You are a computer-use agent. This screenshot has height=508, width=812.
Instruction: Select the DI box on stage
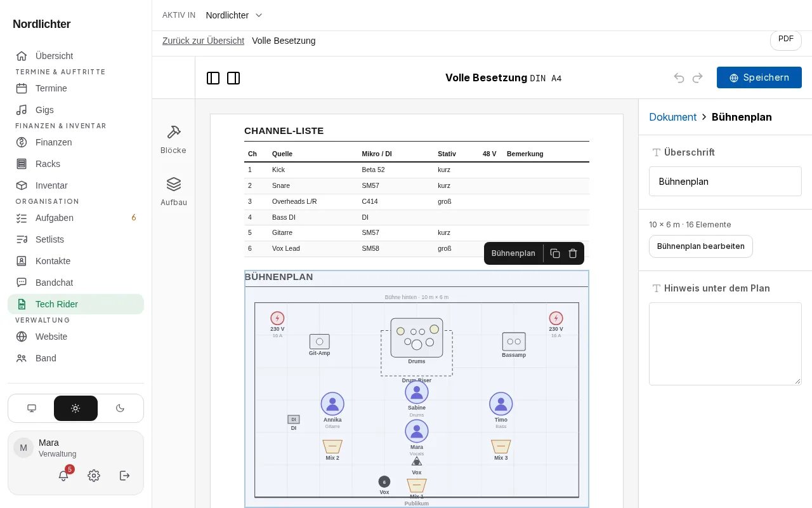294,420
